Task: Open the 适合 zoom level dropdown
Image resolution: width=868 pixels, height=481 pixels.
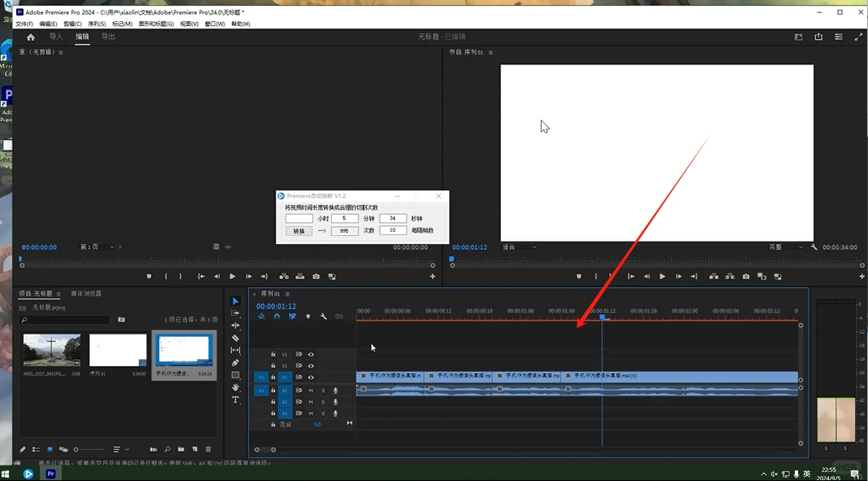Action: (x=519, y=247)
